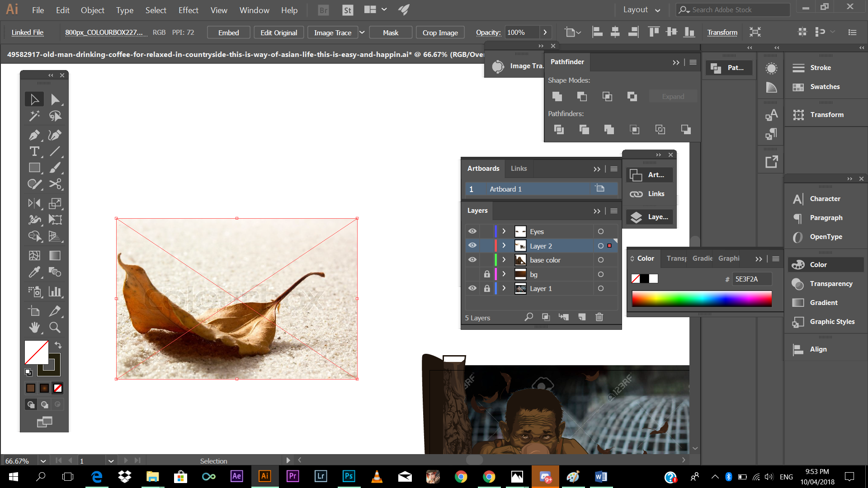Select the Zoom tool
Image resolution: width=868 pixels, height=488 pixels.
[x=55, y=327]
